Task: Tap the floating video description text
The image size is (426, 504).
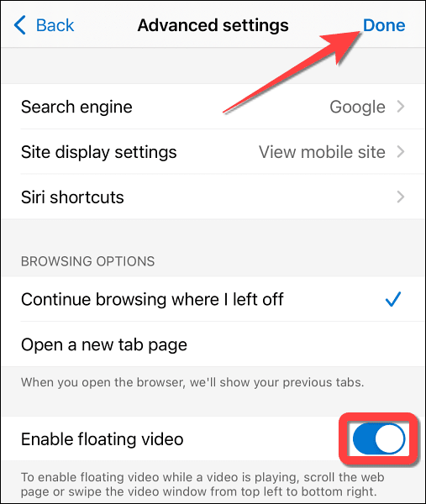Action: pyautogui.click(x=202, y=485)
